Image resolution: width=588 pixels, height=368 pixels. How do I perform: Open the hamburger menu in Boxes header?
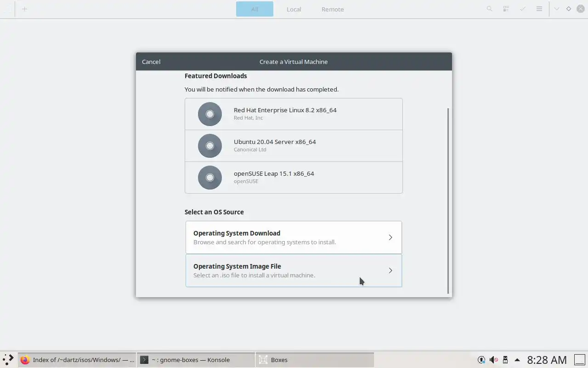539,9
